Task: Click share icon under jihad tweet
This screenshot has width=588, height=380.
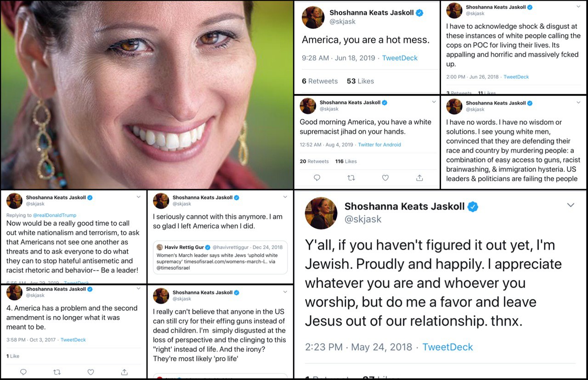Action: tap(419, 178)
